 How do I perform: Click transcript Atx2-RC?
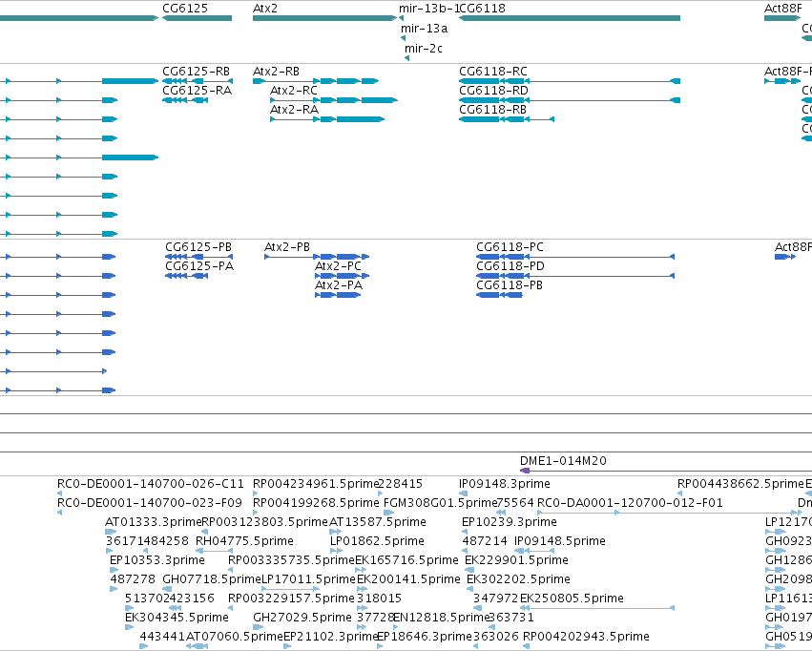pos(334,100)
